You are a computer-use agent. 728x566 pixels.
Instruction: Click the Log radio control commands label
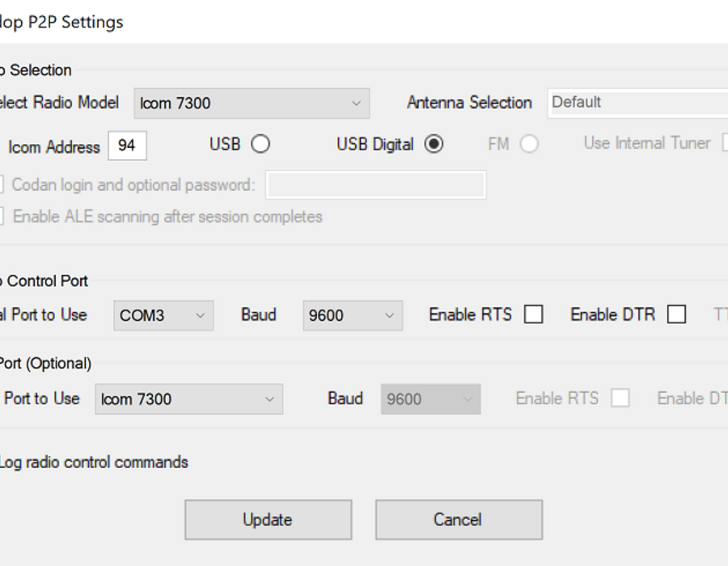pos(93,463)
